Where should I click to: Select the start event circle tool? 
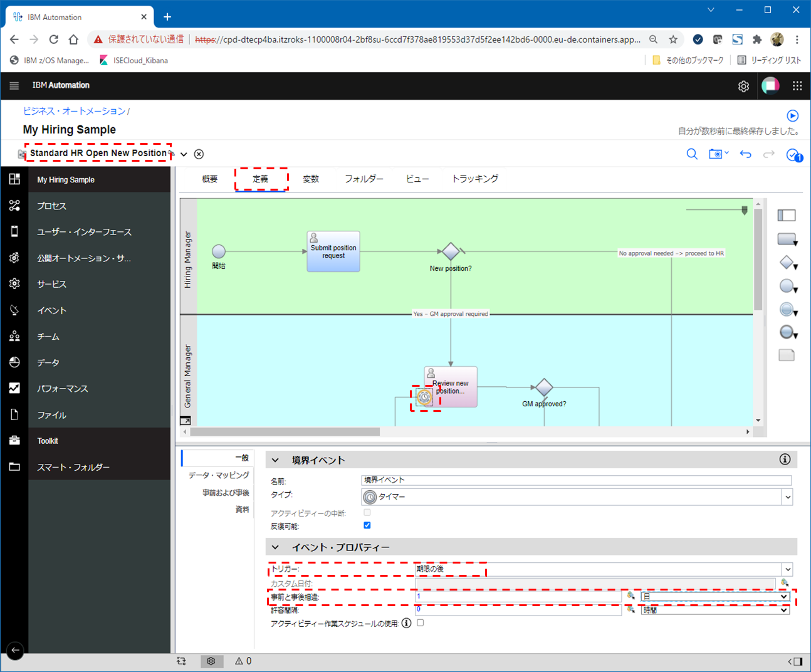tap(787, 286)
